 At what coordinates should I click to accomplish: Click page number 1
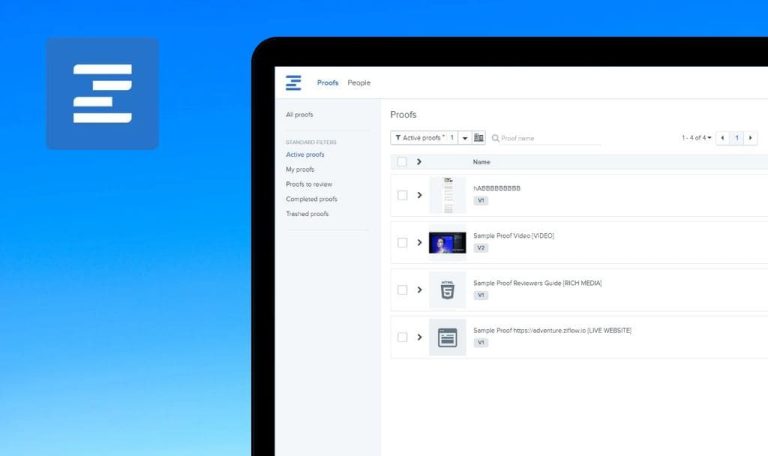point(737,138)
